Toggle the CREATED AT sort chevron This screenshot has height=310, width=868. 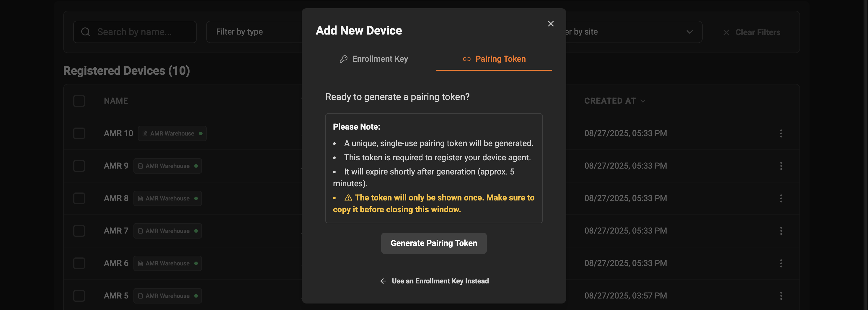pos(643,101)
